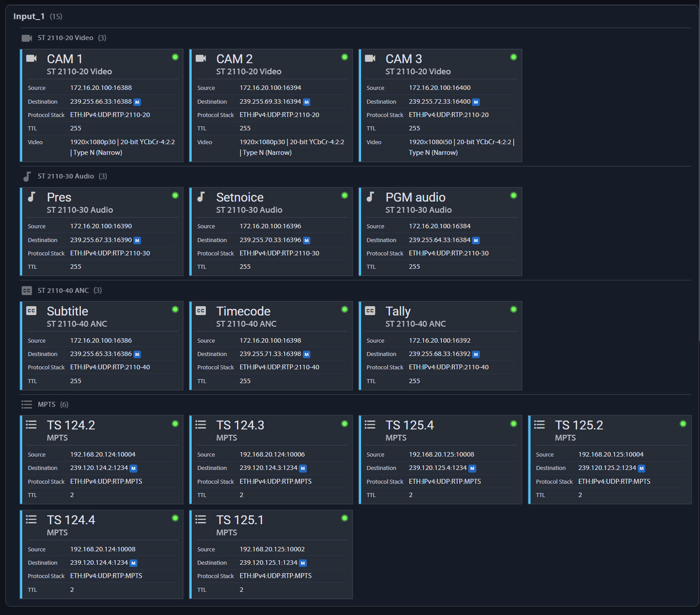The image size is (700, 615).
Task: Click the list icon on TS 124.2 card
Action: [x=32, y=425]
